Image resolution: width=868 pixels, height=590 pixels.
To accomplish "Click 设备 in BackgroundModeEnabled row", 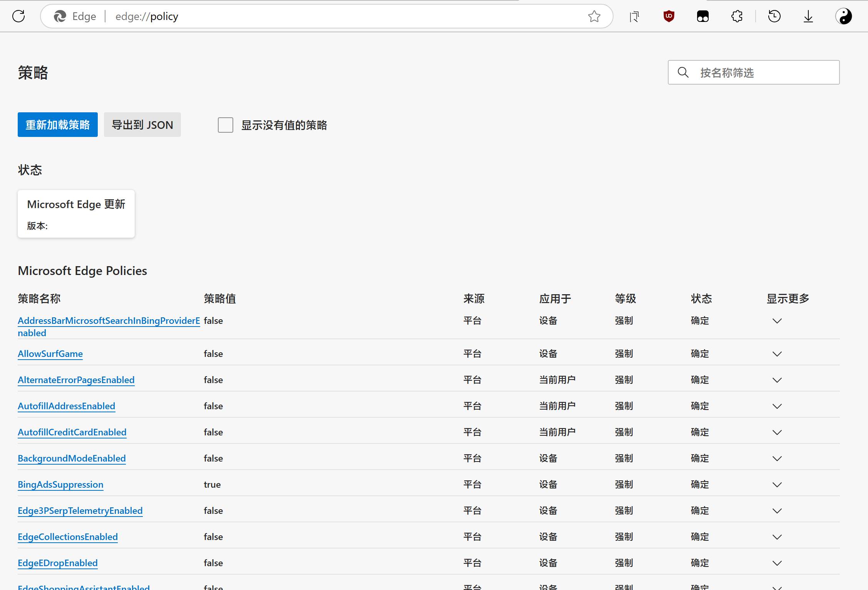I will (x=548, y=458).
